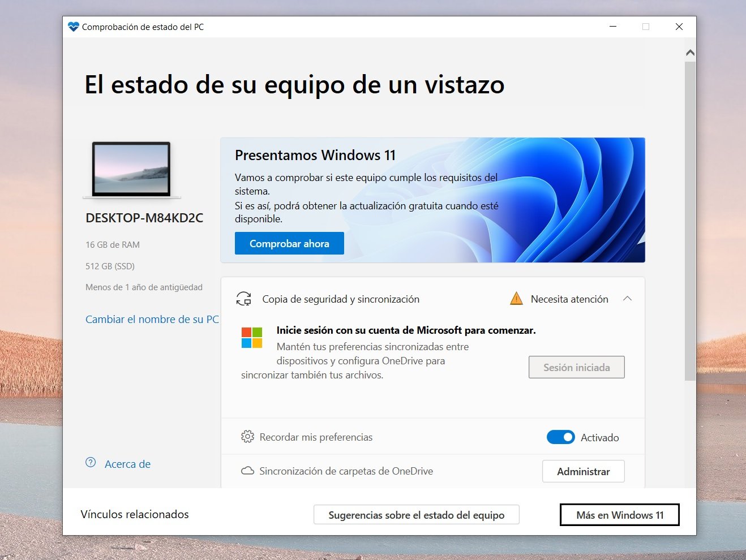Image resolution: width=746 pixels, height=560 pixels.
Task: Click the Activado toggle label
Action: [600, 437]
